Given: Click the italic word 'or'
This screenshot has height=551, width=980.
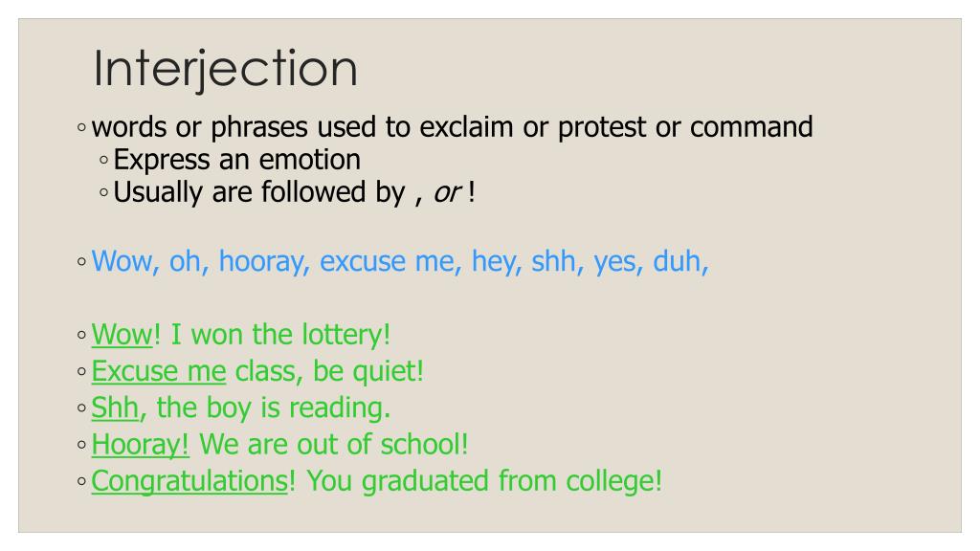Looking at the screenshot, I should 447,193.
